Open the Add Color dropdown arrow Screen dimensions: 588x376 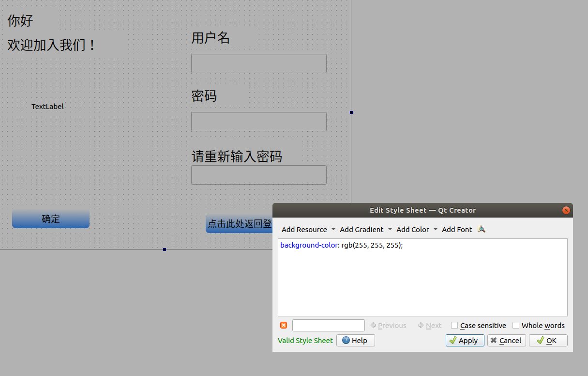[436, 230]
